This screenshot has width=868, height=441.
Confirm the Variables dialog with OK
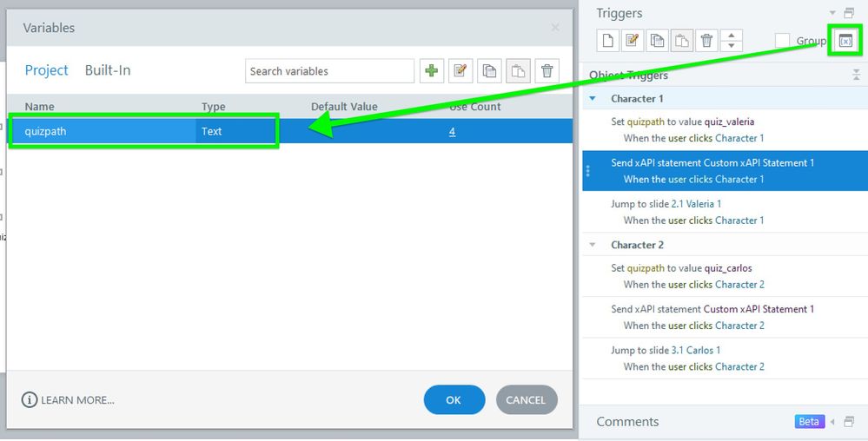(454, 399)
